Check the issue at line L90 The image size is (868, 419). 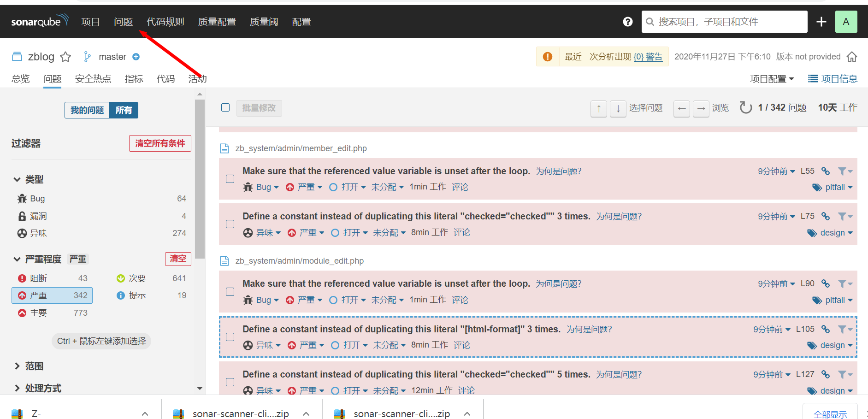click(230, 292)
